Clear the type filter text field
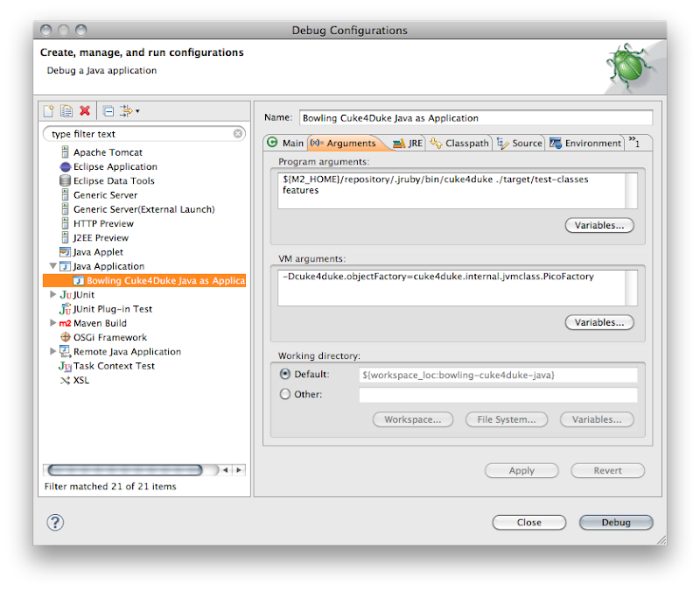 238,134
